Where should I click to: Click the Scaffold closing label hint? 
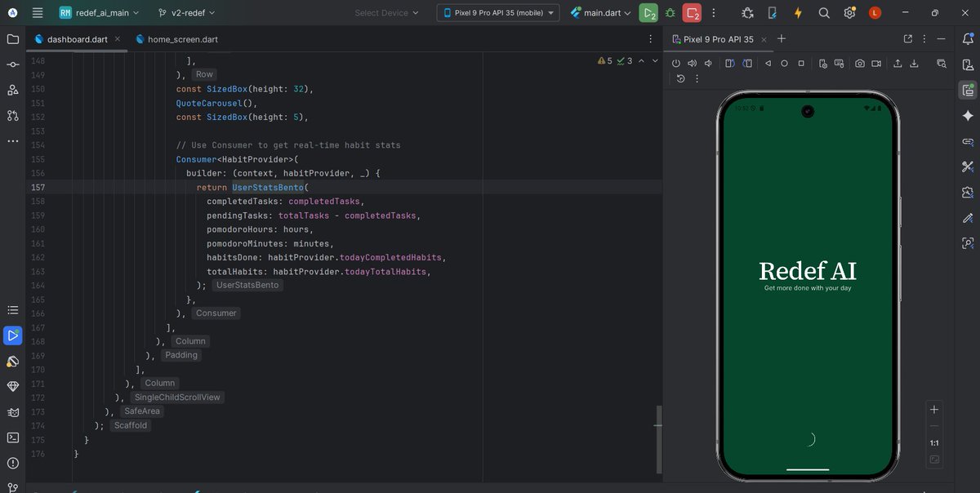(131, 425)
